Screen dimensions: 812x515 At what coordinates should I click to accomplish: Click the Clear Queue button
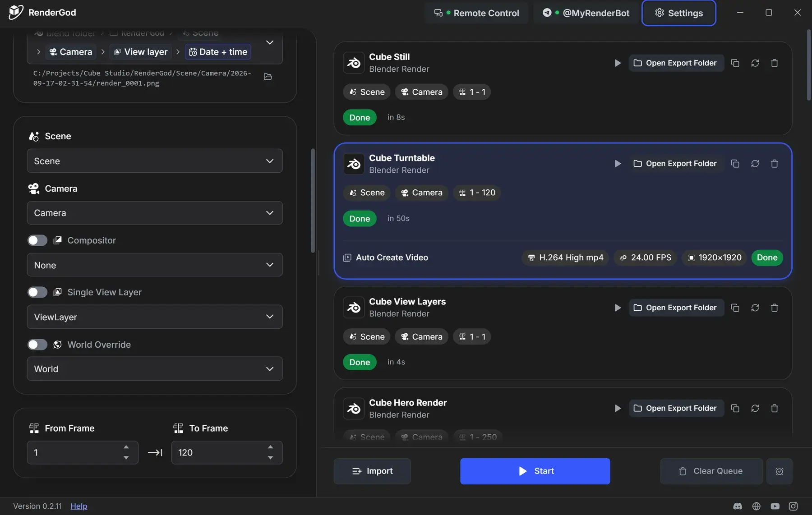click(x=711, y=471)
